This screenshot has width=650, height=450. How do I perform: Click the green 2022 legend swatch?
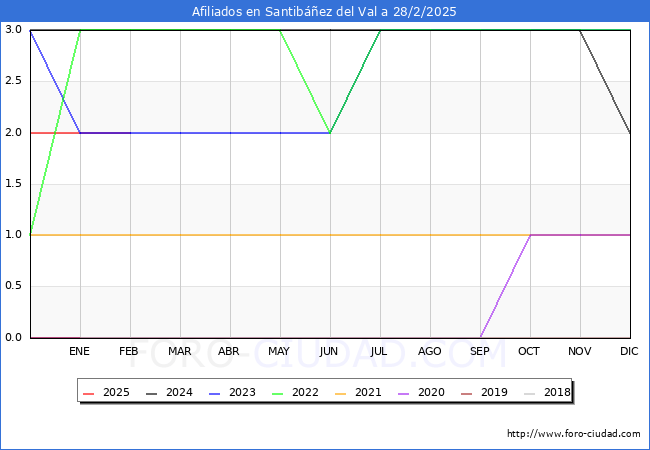[278, 393]
